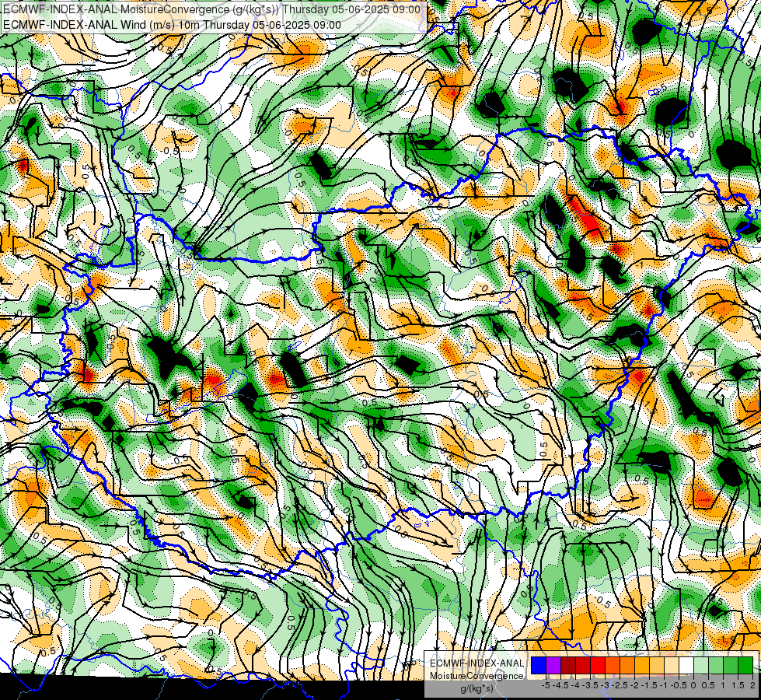Select the pale peach swatch left of white

(x=672, y=665)
